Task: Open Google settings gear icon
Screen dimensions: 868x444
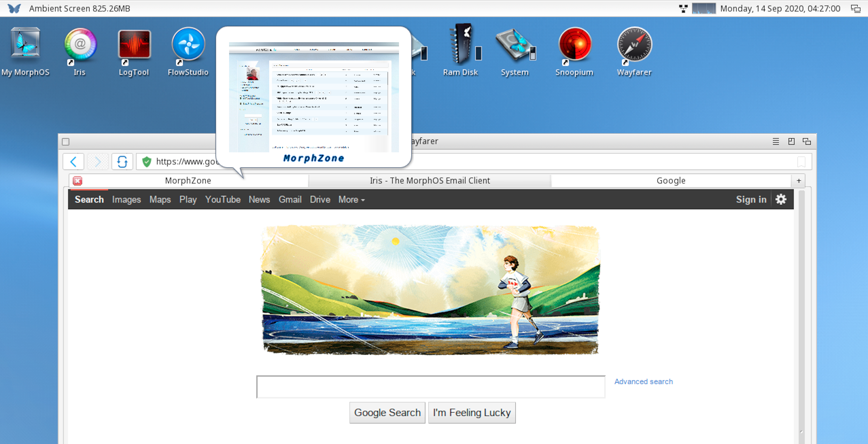Action: [781, 199]
